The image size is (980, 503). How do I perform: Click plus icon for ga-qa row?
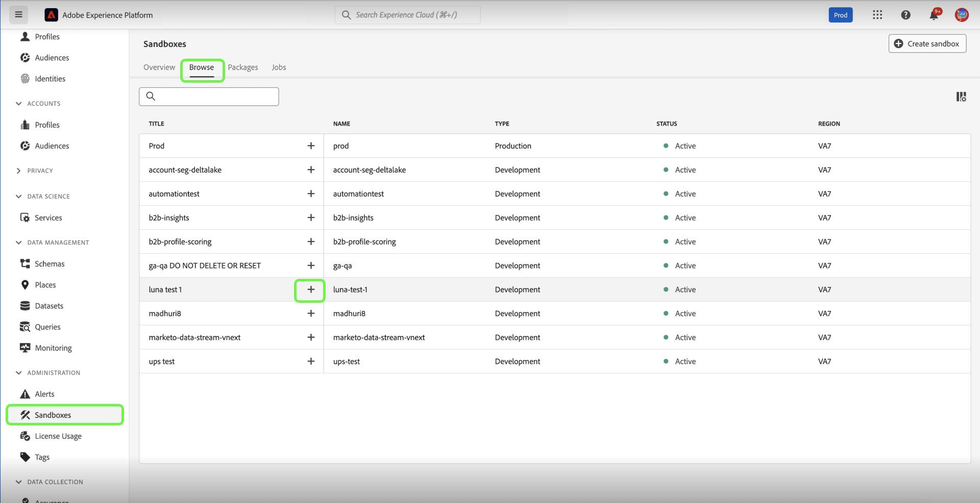(311, 266)
